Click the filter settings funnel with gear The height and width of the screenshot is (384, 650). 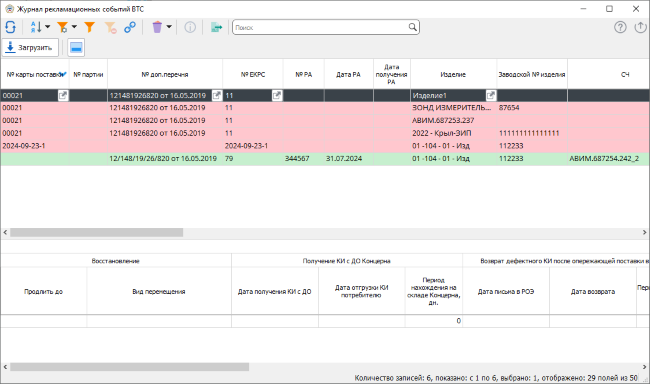click(x=63, y=27)
